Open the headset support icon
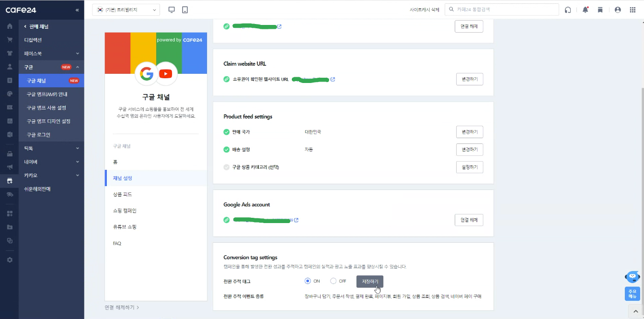Image resolution: width=644 pixels, height=319 pixels. click(x=568, y=10)
